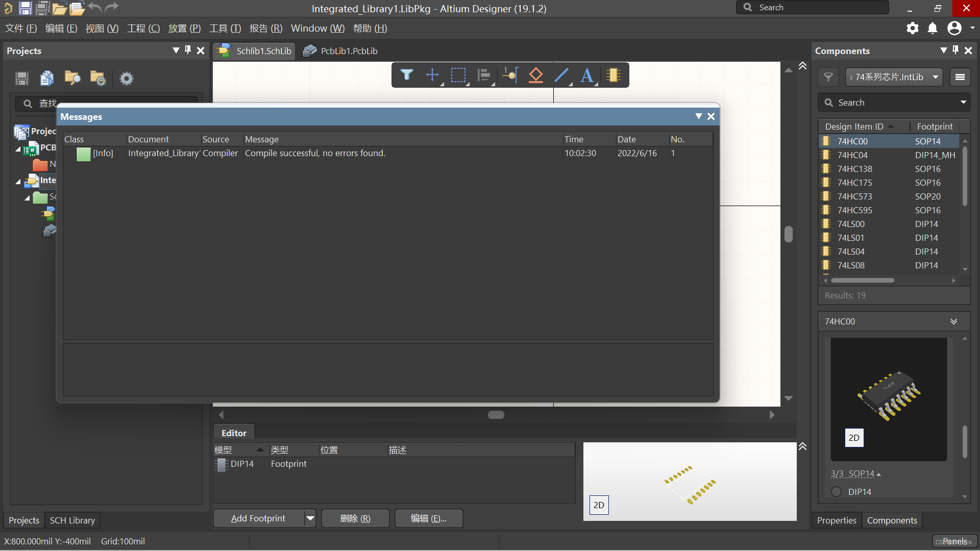This screenshot has height=551, width=980.
Task: Toggle 2D view in Components preview
Action: pos(854,438)
